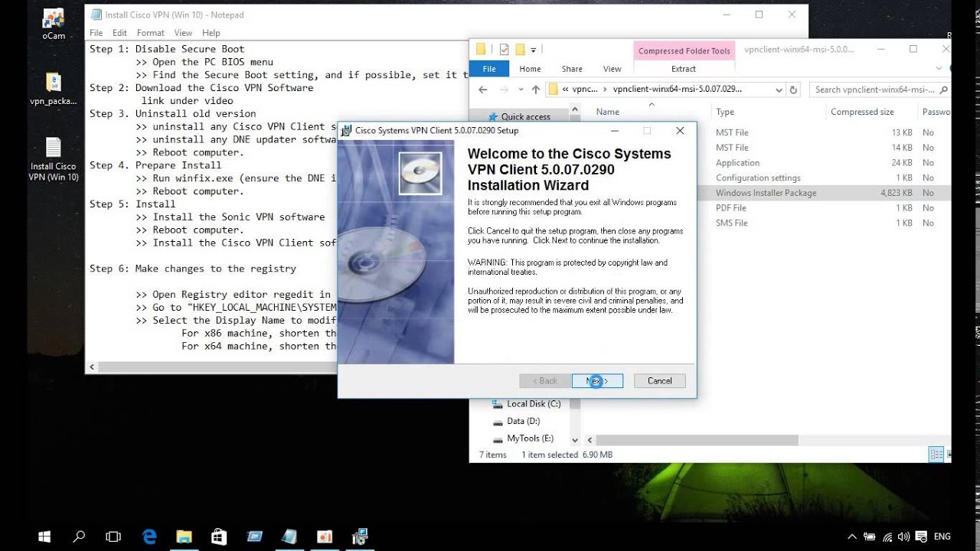Refresh the Explorer folder view
The width and height of the screenshot is (980, 551).
[x=793, y=90]
